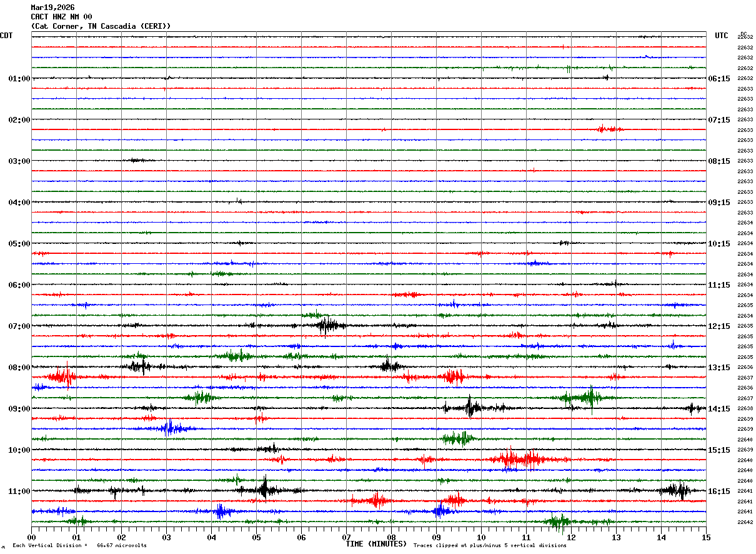Click the 06:15 UTC row label
756x554 pixels.
(719, 79)
